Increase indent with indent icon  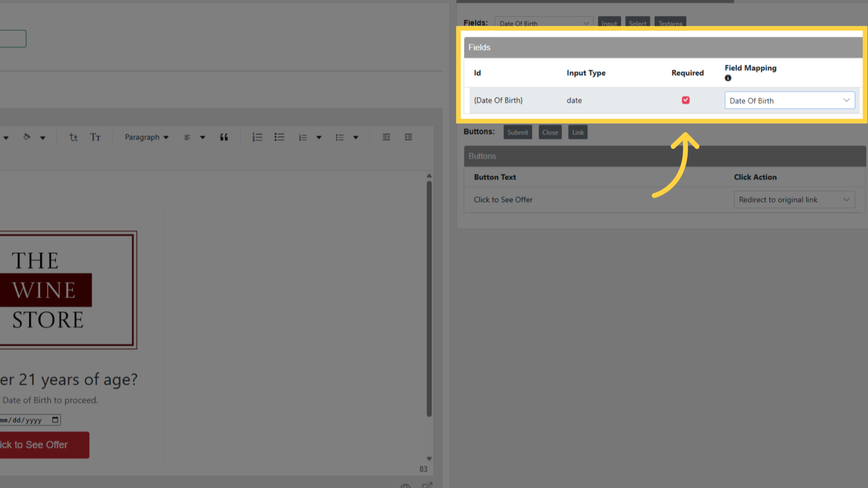[x=408, y=137]
